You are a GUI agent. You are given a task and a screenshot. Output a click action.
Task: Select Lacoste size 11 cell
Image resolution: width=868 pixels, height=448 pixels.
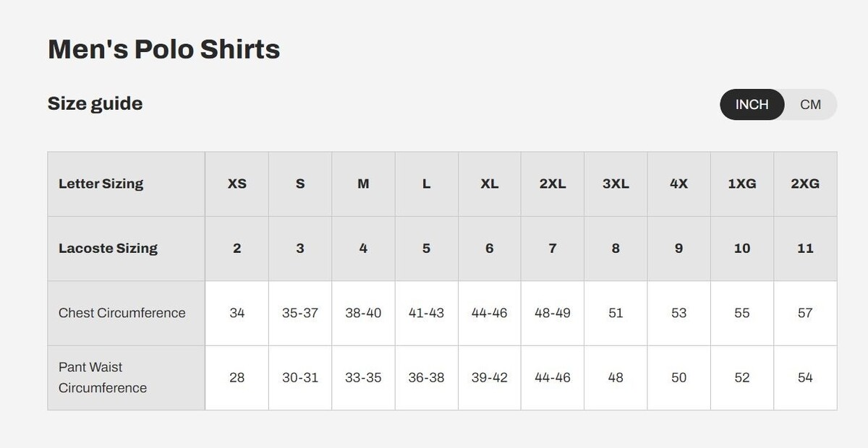click(805, 249)
